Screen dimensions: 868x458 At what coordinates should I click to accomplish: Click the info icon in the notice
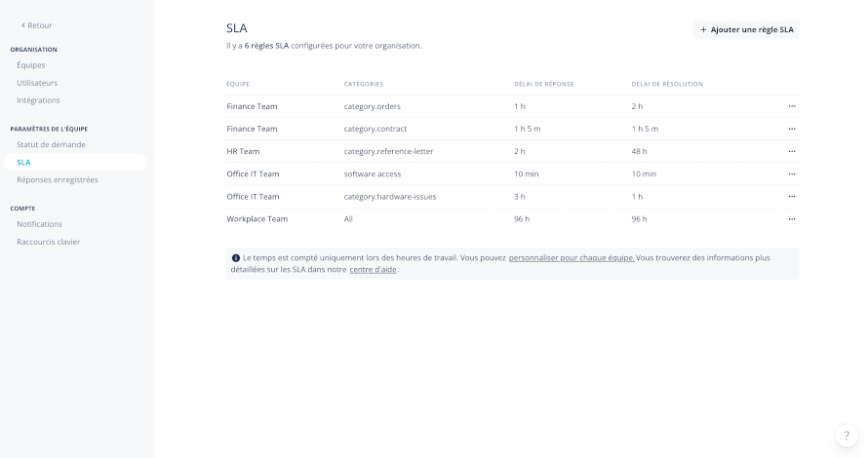click(236, 258)
